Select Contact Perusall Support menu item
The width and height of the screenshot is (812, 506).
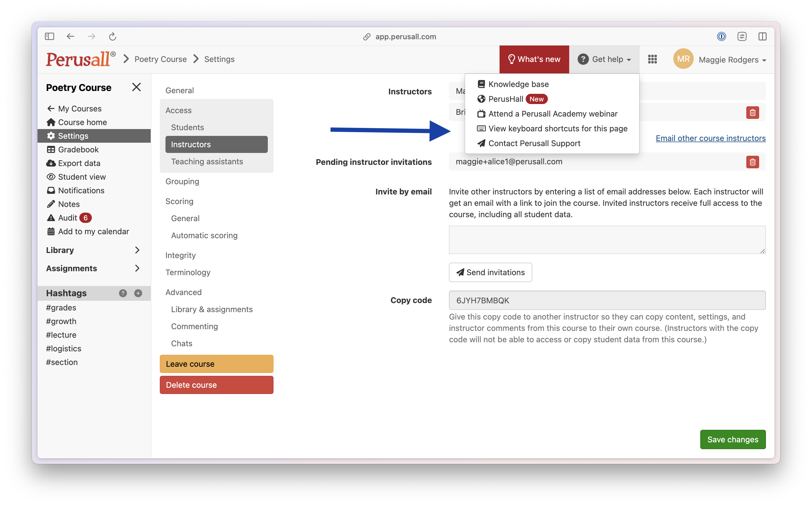534,143
